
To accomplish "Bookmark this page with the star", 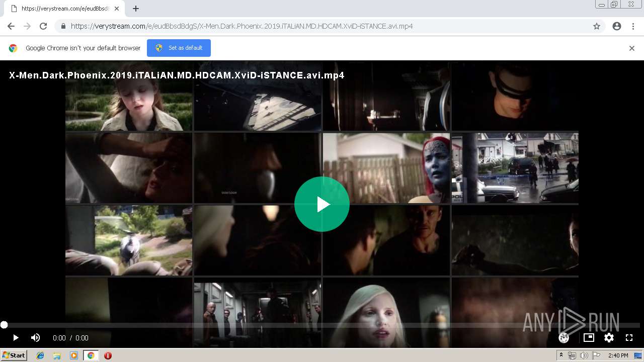I will 597,26.
